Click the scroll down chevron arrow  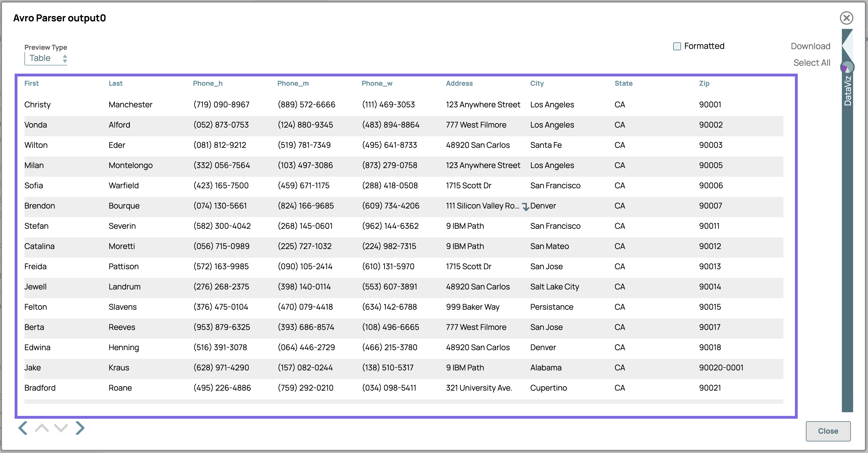coord(61,428)
